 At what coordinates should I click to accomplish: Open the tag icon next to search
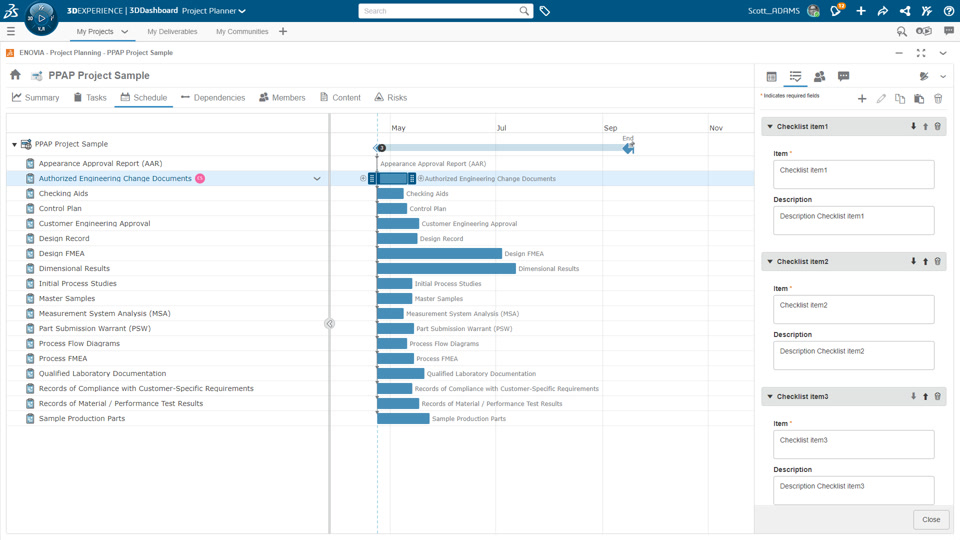(544, 11)
